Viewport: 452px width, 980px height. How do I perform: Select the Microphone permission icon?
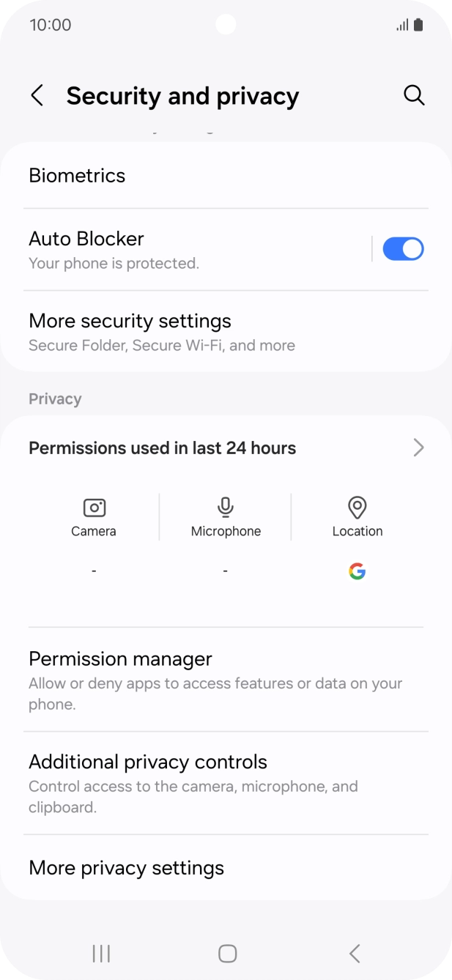(225, 506)
